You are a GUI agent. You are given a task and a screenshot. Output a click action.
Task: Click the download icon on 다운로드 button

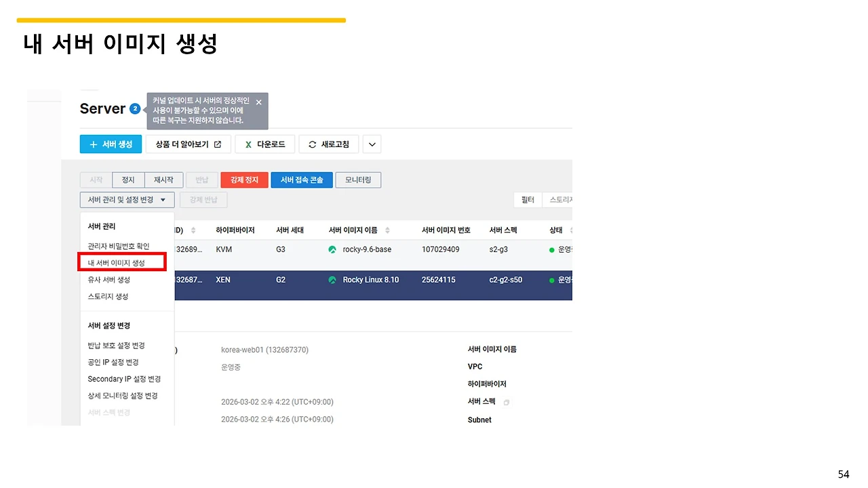tap(249, 144)
